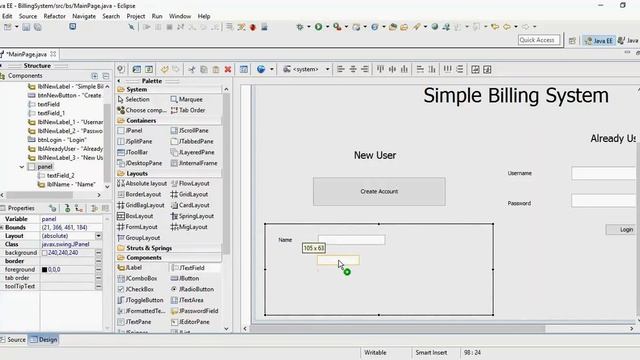Screen dimensions: 640x360
Task: Click the Cut scissors icon in designer toolbar
Action: (191, 69)
